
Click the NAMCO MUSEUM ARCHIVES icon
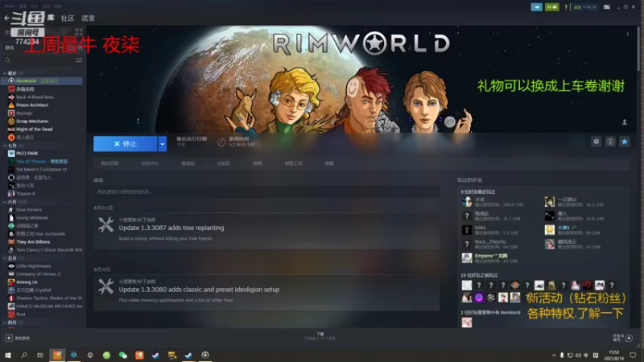[11, 306]
